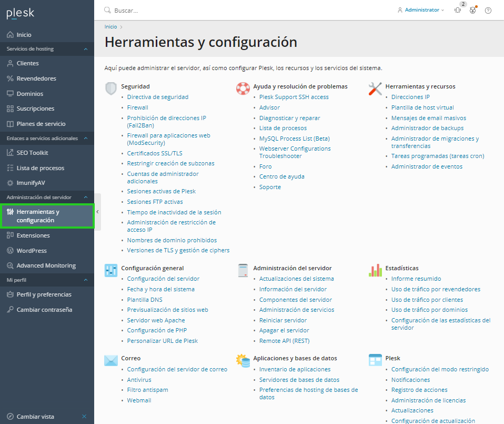This screenshot has height=424, width=504.
Task: Collapse the Servicios de hosting section
Action: (x=86, y=49)
